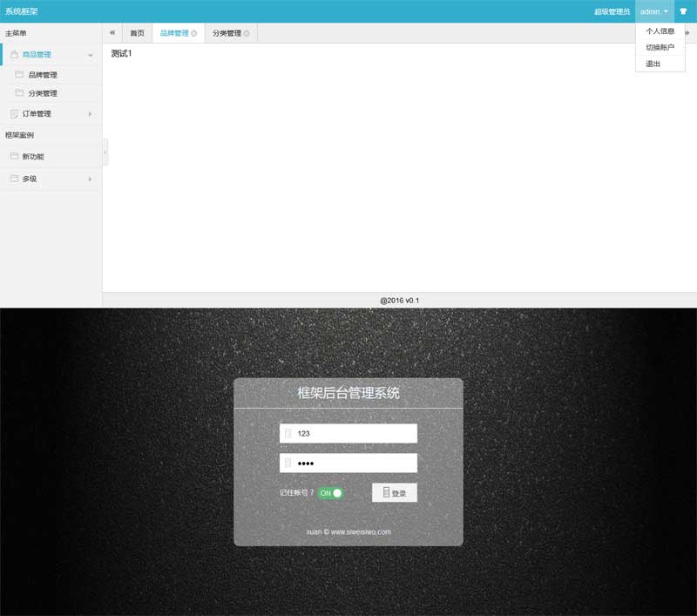Click the username field containing 123
The height and width of the screenshot is (616, 697).
pos(348,433)
